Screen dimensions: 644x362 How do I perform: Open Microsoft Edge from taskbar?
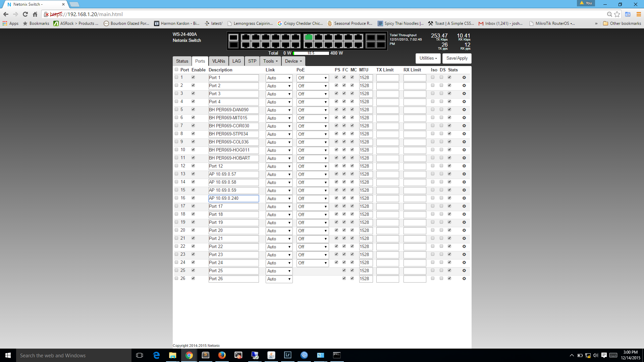(x=156, y=355)
